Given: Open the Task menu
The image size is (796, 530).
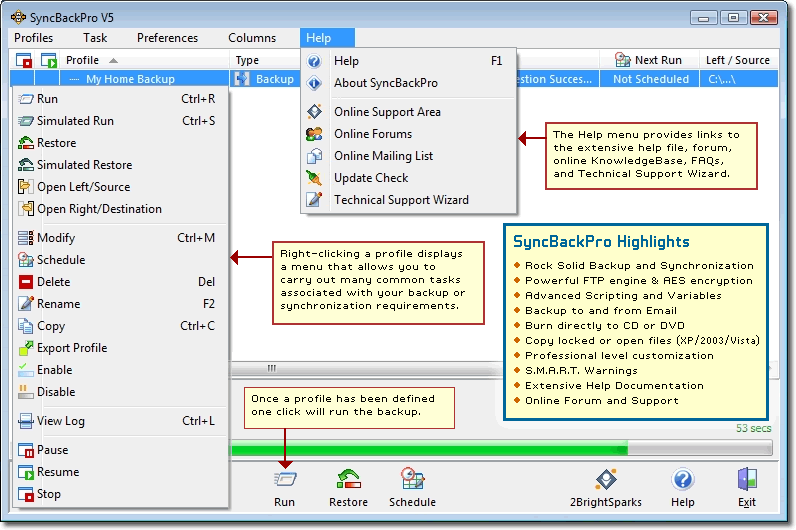Looking at the screenshot, I should coord(95,38).
